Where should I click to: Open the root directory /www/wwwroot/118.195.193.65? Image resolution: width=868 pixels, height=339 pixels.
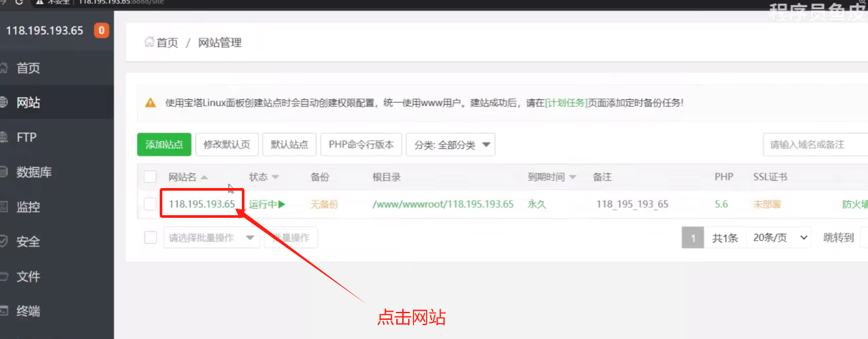(x=443, y=204)
